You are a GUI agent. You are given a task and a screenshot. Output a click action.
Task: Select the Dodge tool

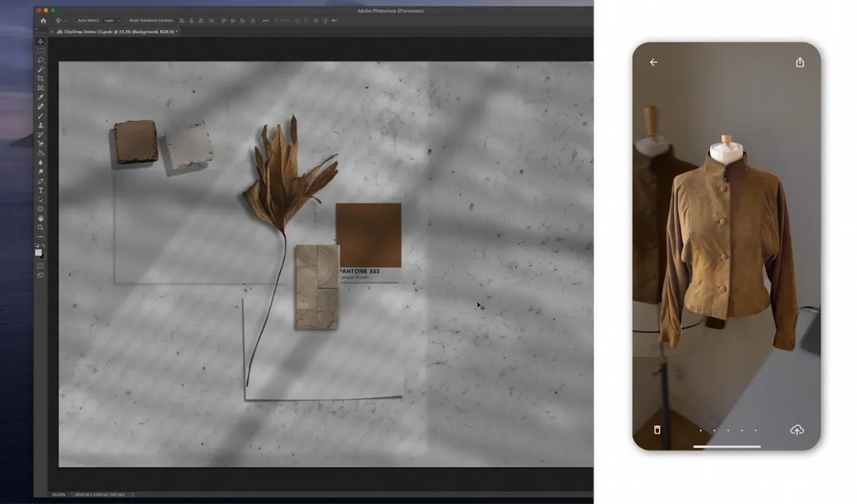point(40,172)
